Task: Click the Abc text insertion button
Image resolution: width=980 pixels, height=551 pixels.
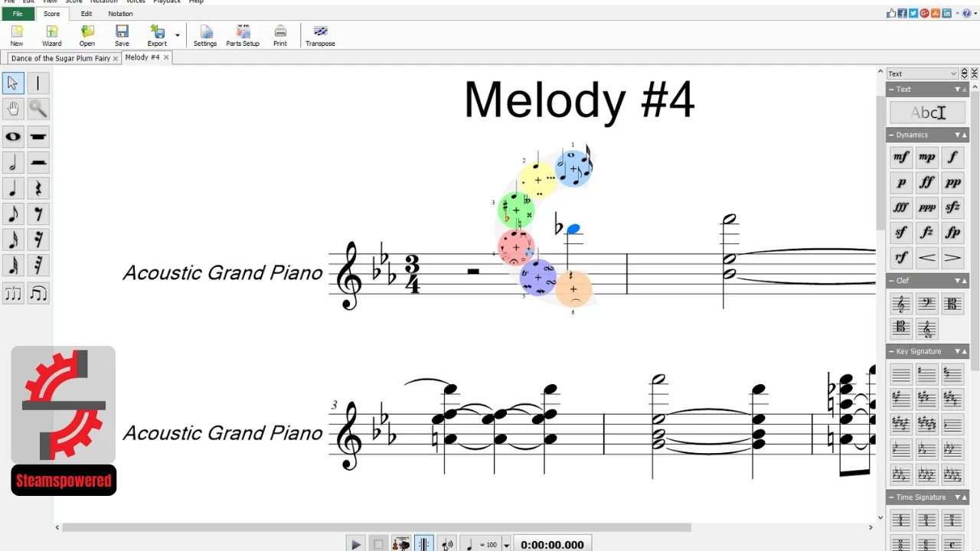Action: pyautogui.click(x=927, y=113)
